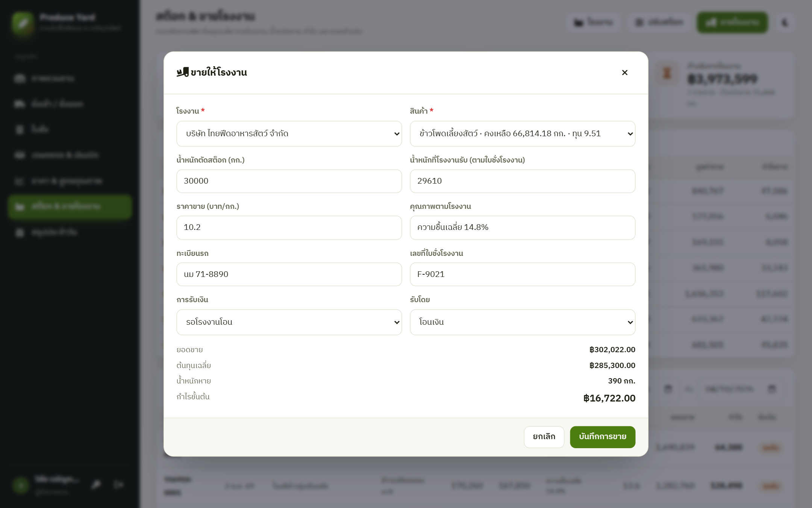Screen dimensions: 812x508
Task: Click the first sidebar navigation icon
Action: pyautogui.click(x=20, y=78)
